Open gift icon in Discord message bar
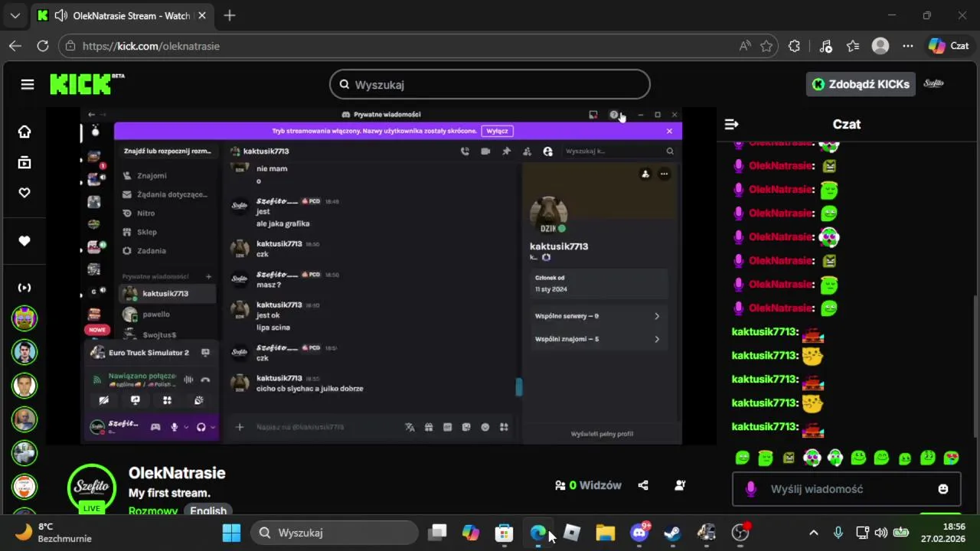Viewport: 980px width, 551px height. pos(429,427)
